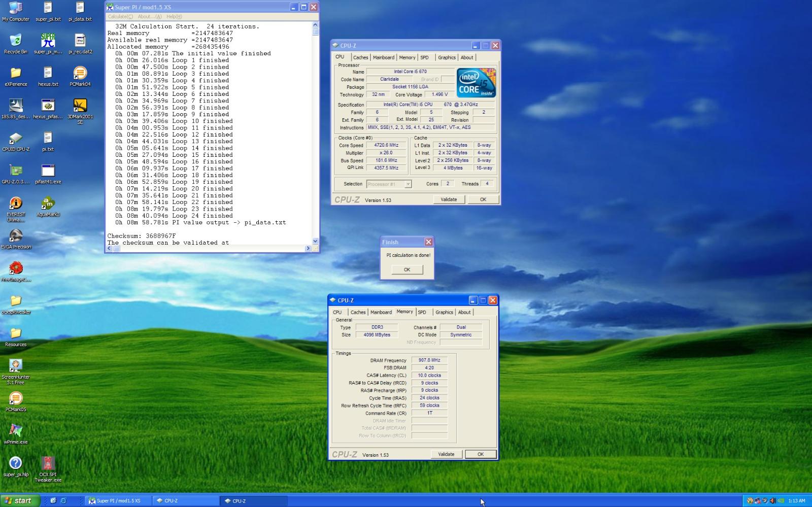This screenshot has height=507, width=812.
Task: Click 'Checksum: 3688967F' line in Super PI
Action: click(142, 236)
